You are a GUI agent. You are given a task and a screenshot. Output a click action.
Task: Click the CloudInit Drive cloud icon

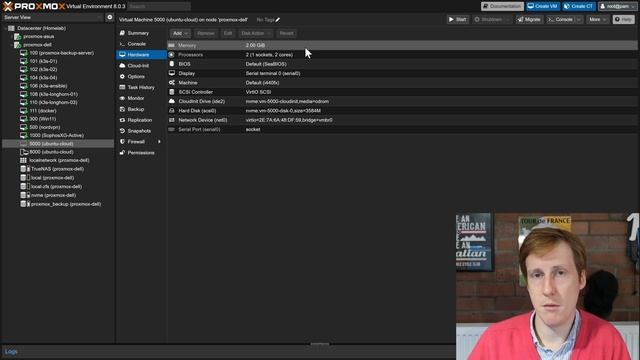click(172, 101)
